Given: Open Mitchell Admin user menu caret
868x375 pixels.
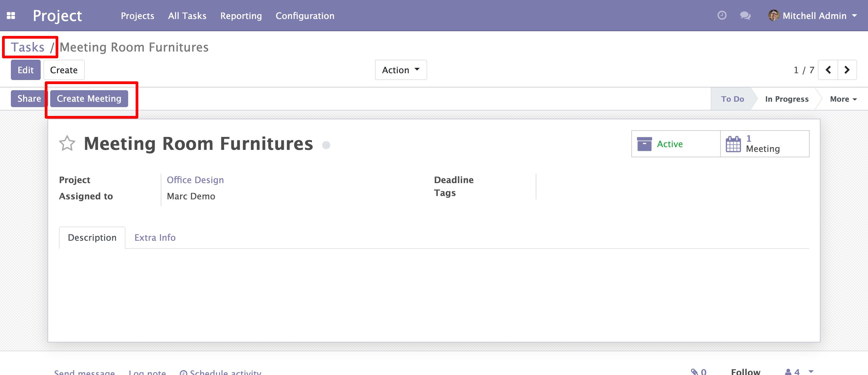Looking at the screenshot, I should (x=855, y=16).
